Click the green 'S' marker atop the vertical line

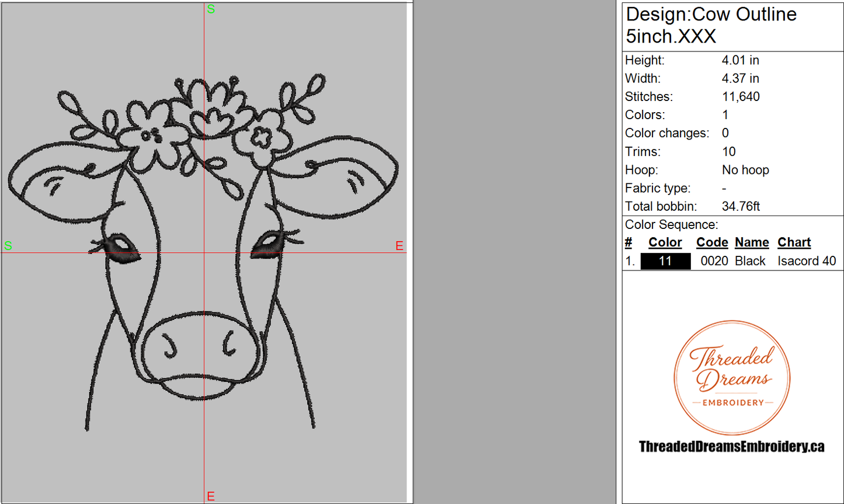211,9
